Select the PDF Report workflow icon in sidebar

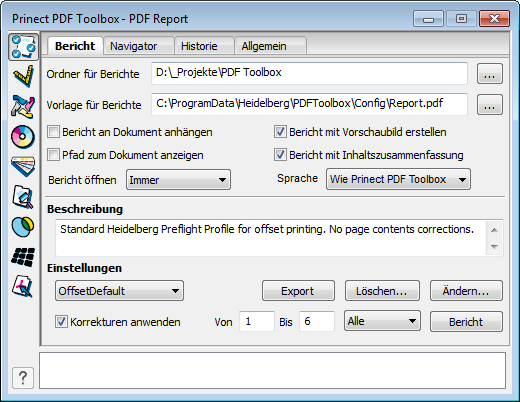click(x=23, y=47)
